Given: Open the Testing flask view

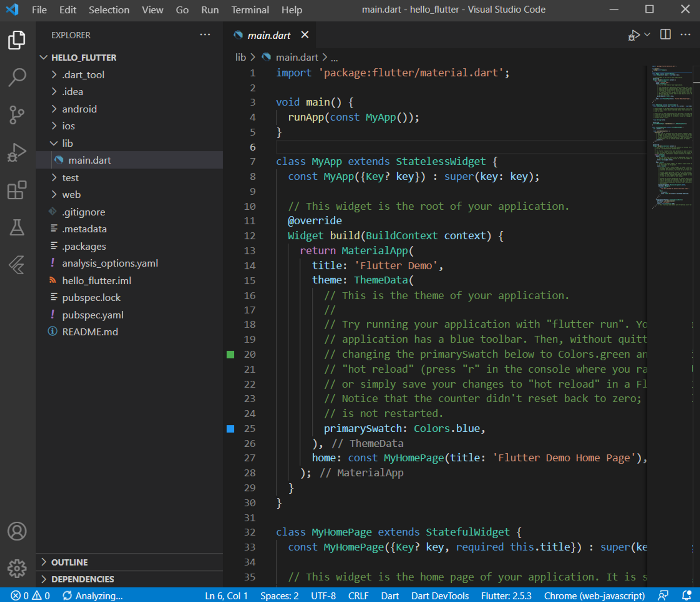Looking at the screenshot, I should pyautogui.click(x=17, y=228).
